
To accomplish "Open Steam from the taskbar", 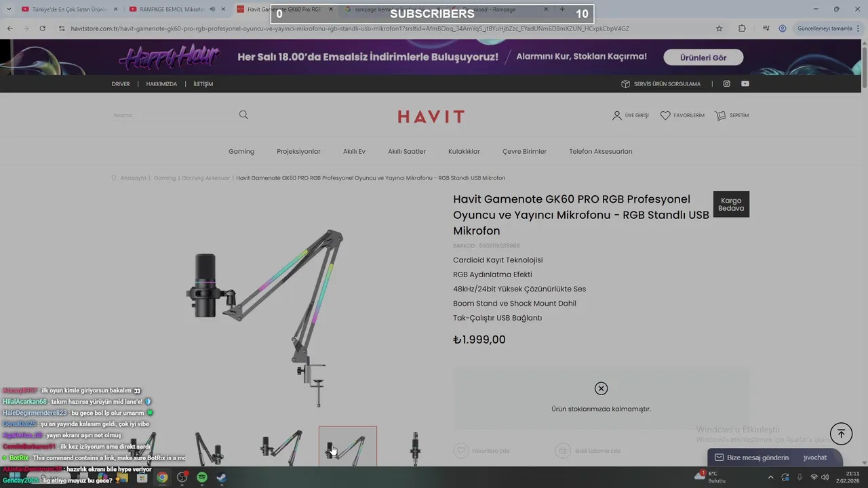I will point(222,477).
